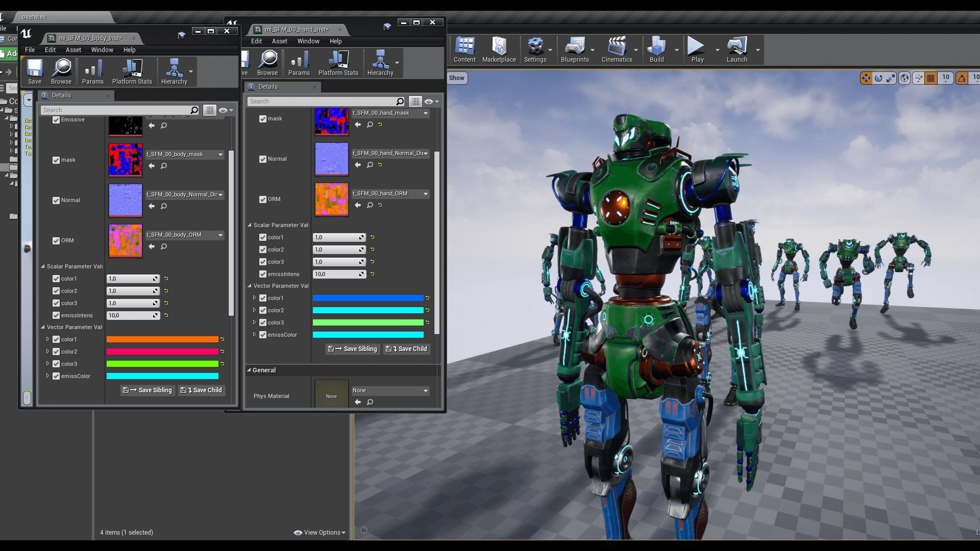Collapse the General section
The height and width of the screenshot is (551, 980).
coord(250,370)
